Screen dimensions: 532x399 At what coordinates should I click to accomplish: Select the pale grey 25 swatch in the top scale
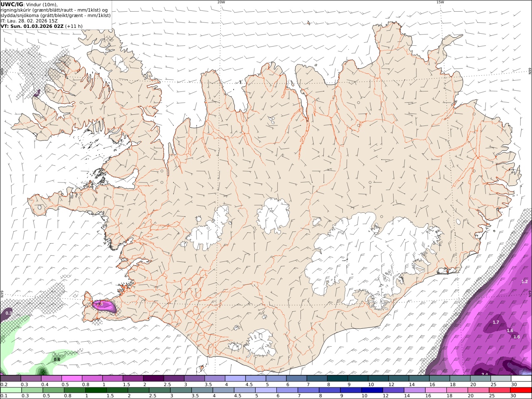click(501, 379)
